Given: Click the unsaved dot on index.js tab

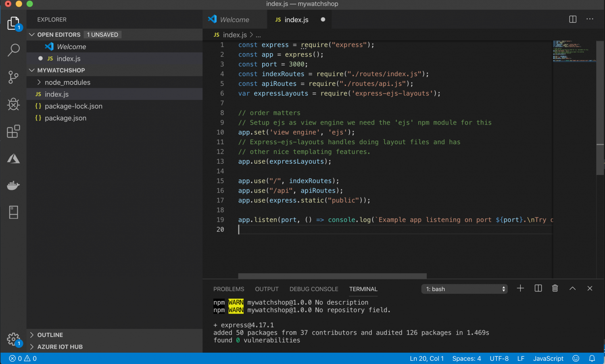Looking at the screenshot, I should point(323,19).
